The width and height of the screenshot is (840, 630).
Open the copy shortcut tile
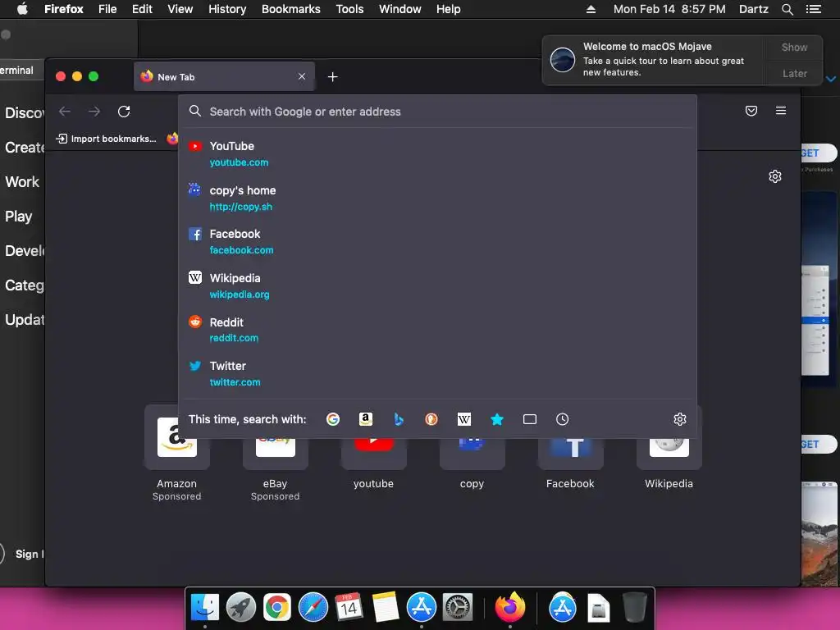[x=472, y=453]
